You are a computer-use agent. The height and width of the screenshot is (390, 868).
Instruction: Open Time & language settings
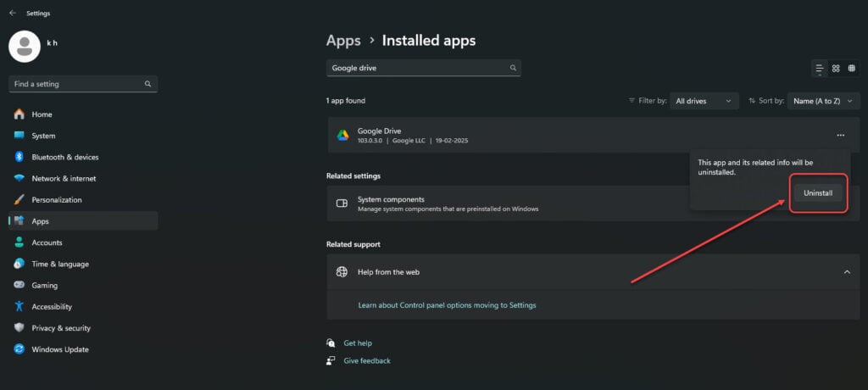click(83, 265)
